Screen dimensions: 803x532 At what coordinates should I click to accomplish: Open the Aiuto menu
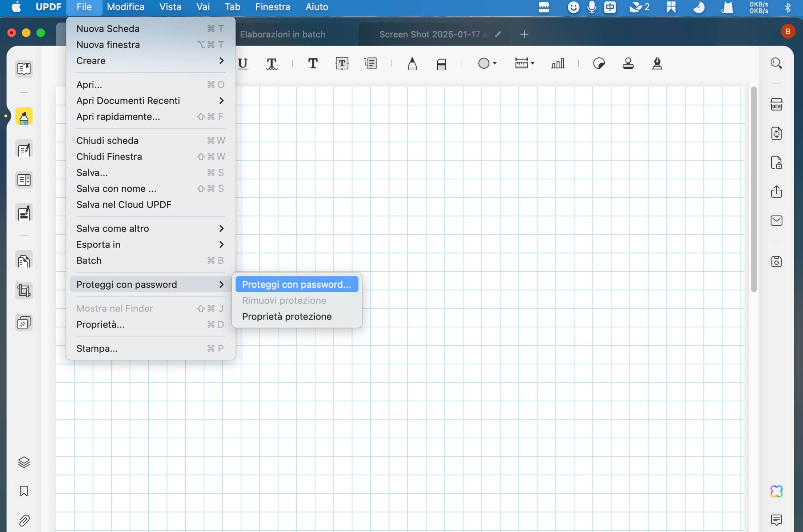[x=317, y=7]
